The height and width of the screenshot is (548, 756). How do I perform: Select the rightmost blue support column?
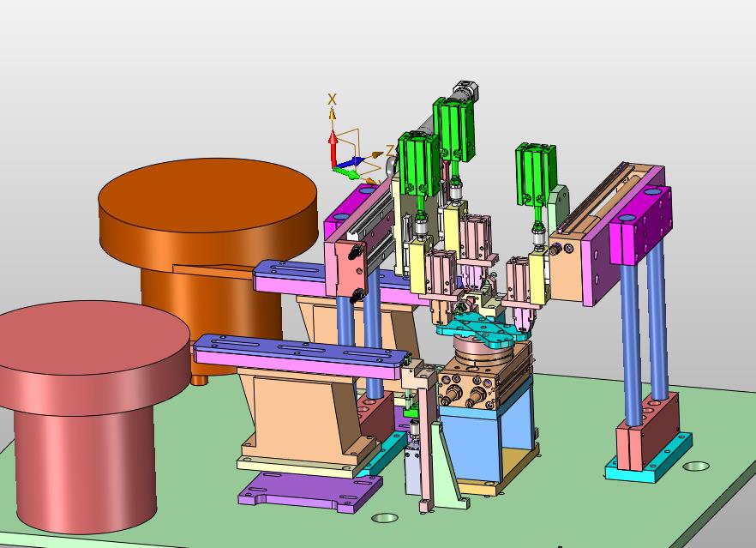[657, 321]
